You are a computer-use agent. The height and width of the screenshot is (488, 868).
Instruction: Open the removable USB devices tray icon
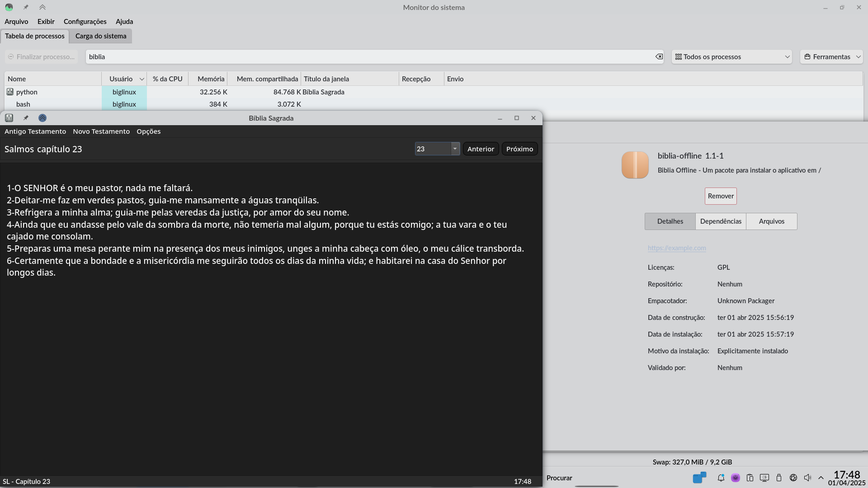pyautogui.click(x=778, y=478)
